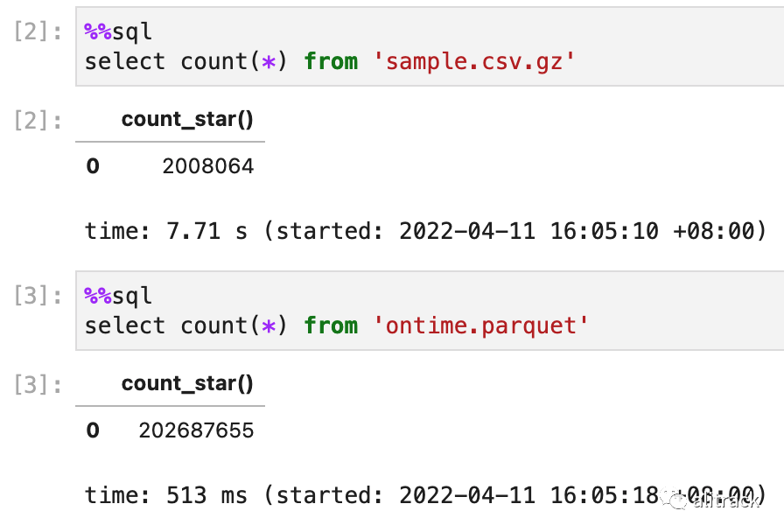784x532 pixels.
Task: Click row index 0 of the first result
Action: 93,166
